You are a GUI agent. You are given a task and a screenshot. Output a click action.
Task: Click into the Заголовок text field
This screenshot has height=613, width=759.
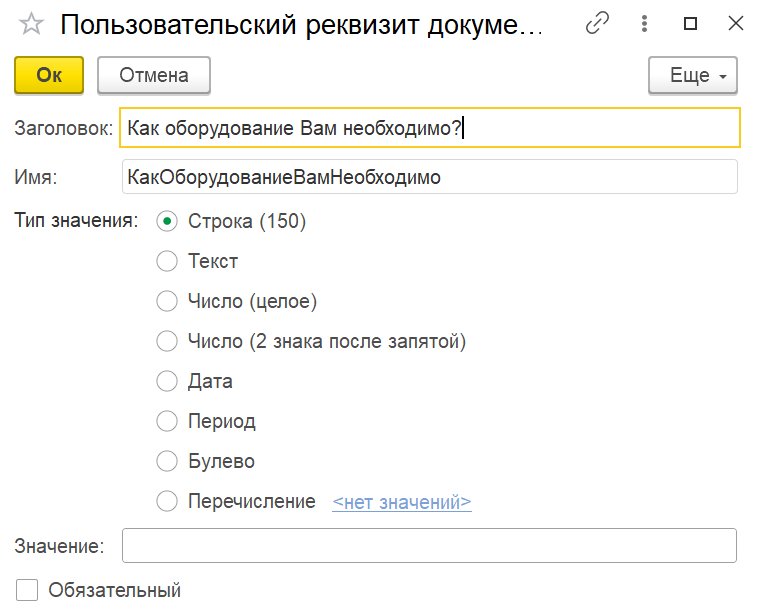429,128
